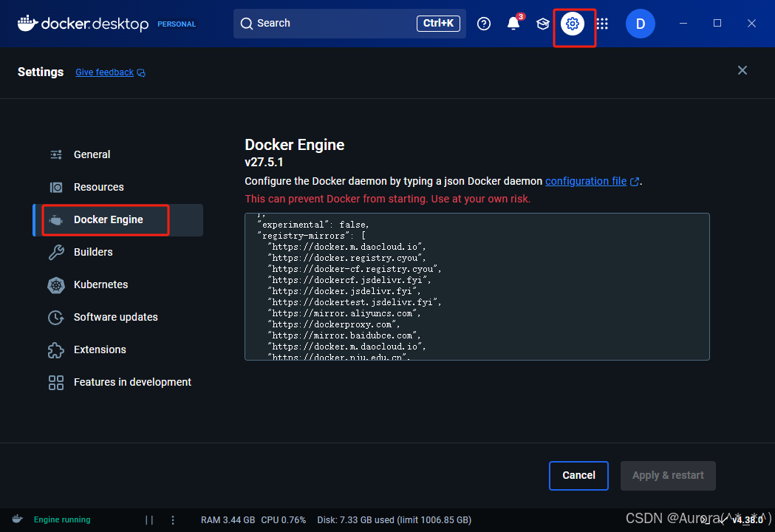Image resolution: width=775 pixels, height=532 pixels.
Task: Click the https://mirror.baidubce.com mirror line
Action: tap(344, 335)
